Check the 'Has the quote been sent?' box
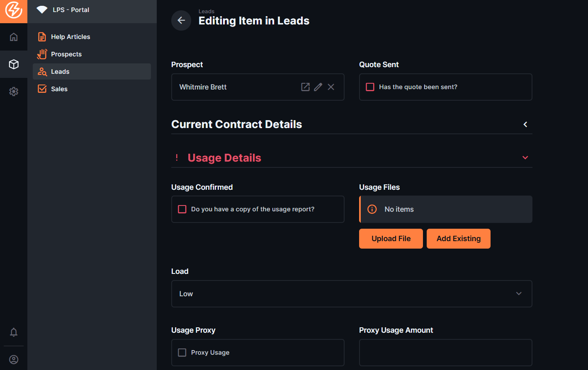Screen dimensions: 588x370 [x=370, y=87]
